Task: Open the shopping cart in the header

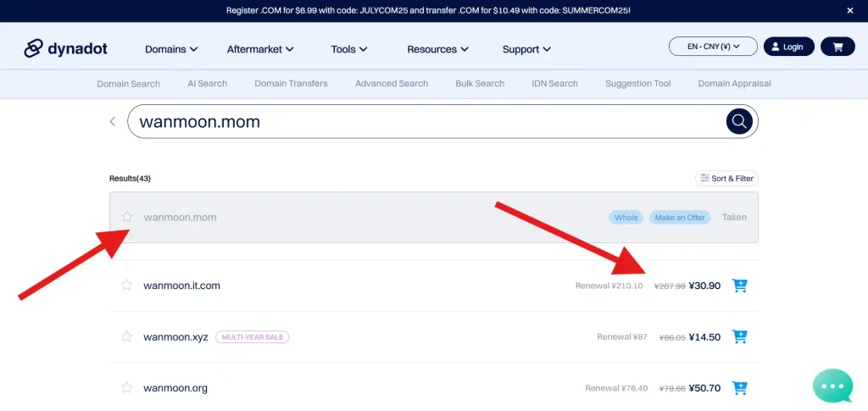Action: click(x=837, y=47)
